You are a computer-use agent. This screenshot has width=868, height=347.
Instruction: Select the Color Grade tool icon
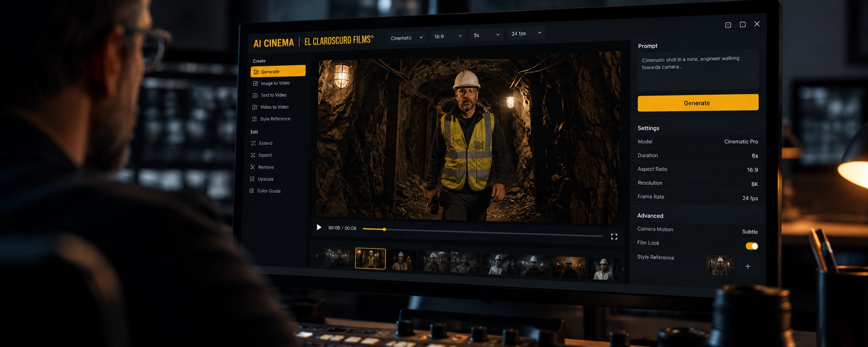pos(252,191)
